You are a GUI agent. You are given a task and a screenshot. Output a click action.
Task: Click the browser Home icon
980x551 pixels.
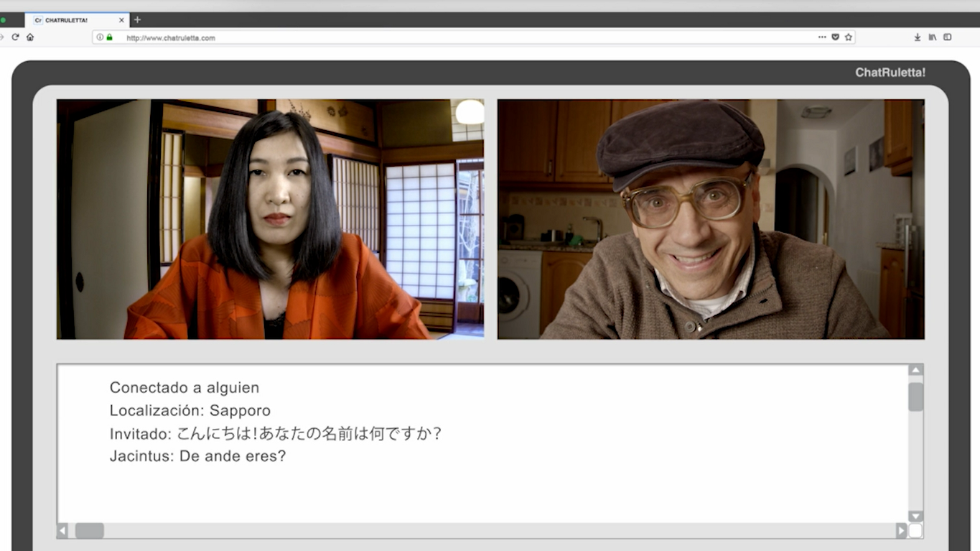(x=30, y=37)
